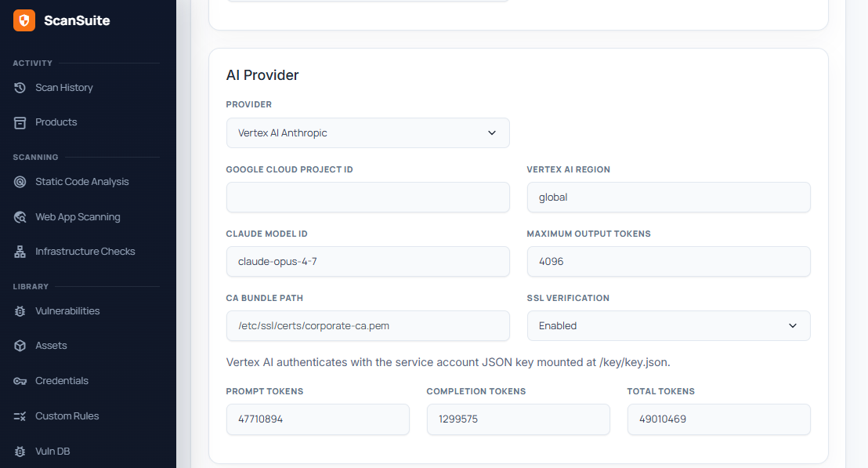Click the Prompt Tokens field showing 47710894

click(318, 419)
